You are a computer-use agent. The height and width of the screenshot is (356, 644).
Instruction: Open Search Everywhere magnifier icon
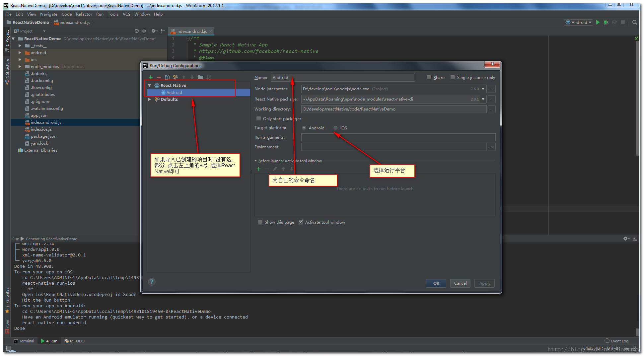pos(635,22)
